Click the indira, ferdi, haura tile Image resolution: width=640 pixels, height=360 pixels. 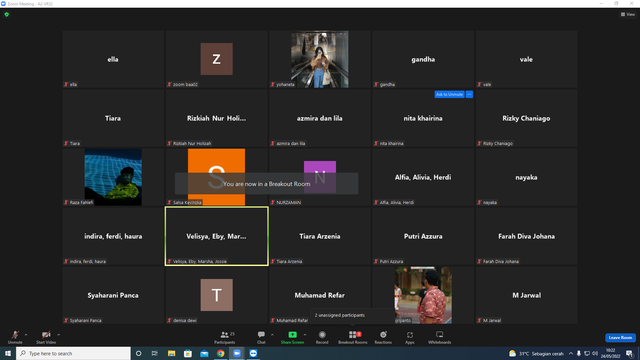click(x=113, y=236)
